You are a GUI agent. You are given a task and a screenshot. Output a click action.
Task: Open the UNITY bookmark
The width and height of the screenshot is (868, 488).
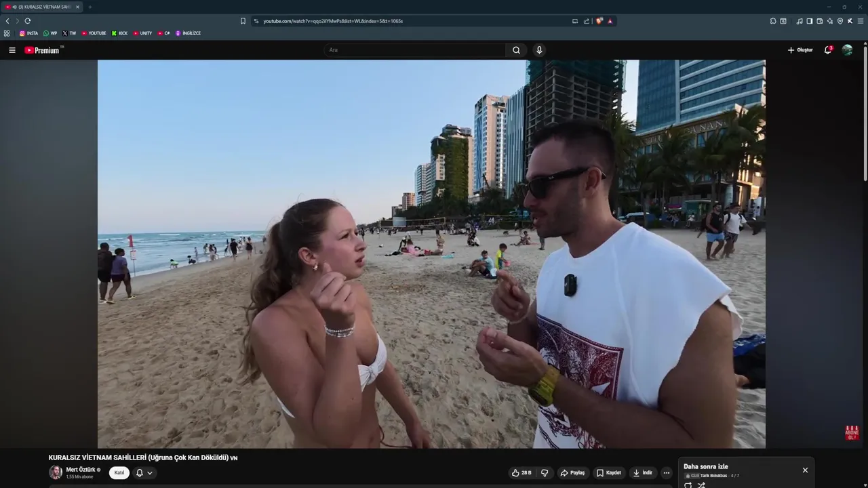pos(142,33)
